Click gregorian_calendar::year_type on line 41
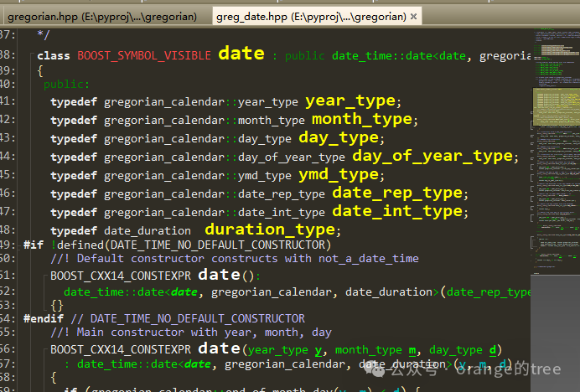The width and height of the screenshot is (580, 392). tap(201, 102)
